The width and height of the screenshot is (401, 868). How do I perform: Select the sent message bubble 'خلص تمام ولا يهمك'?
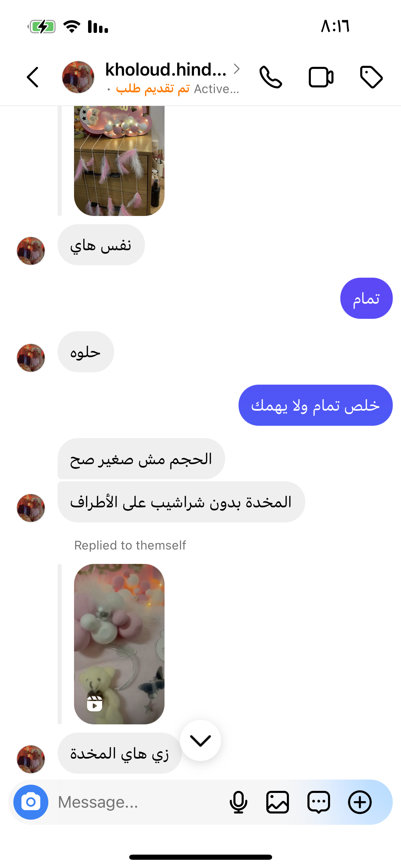tap(315, 405)
